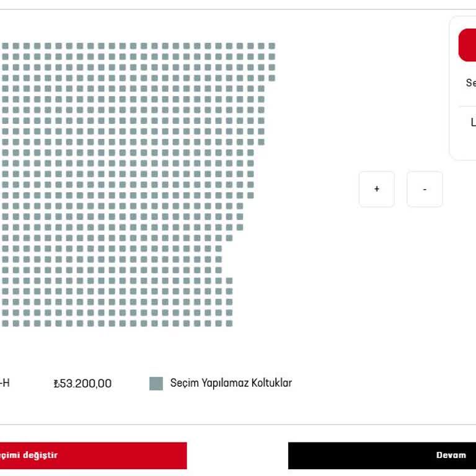476x476 pixels.
Task: Click the gray unavailable-seat legend swatch
Action: coord(156,384)
